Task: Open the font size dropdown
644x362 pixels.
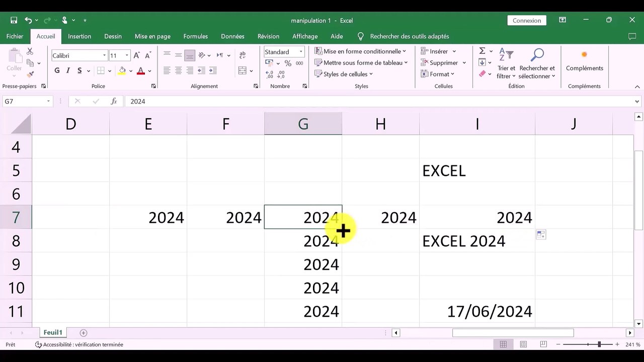Action: 127,55
